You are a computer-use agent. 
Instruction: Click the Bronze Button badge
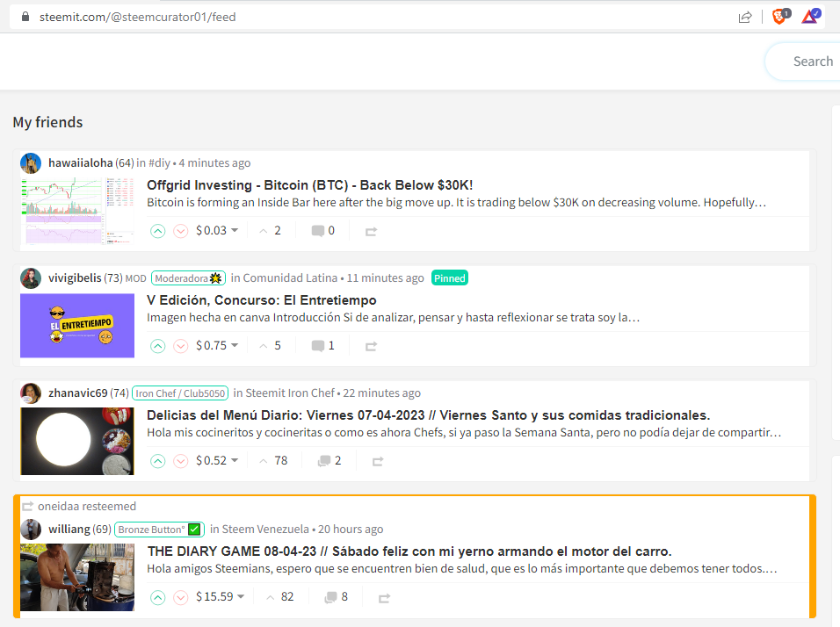point(159,529)
